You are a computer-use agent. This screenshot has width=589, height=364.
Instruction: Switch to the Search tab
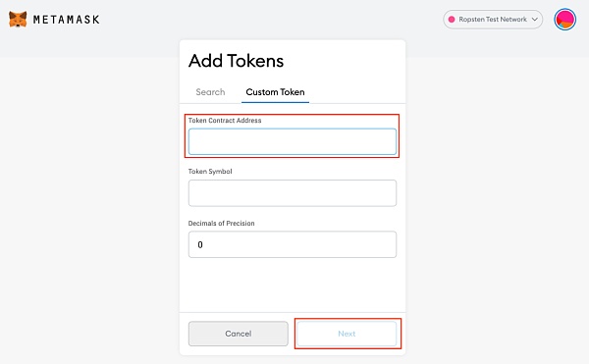click(210, 92)
